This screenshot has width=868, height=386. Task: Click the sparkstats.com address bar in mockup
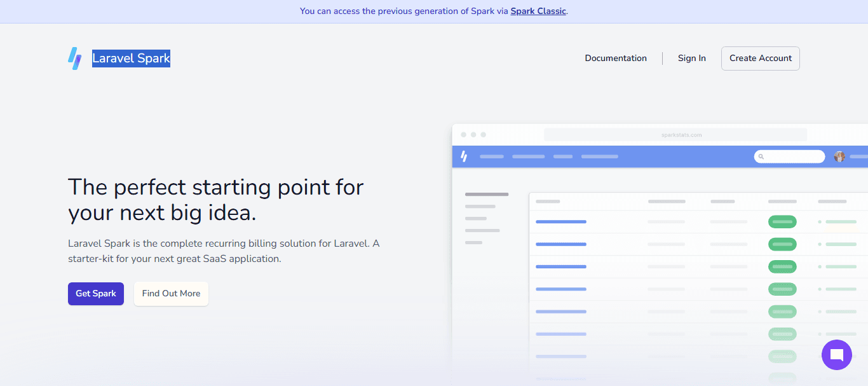coord(675,135)
